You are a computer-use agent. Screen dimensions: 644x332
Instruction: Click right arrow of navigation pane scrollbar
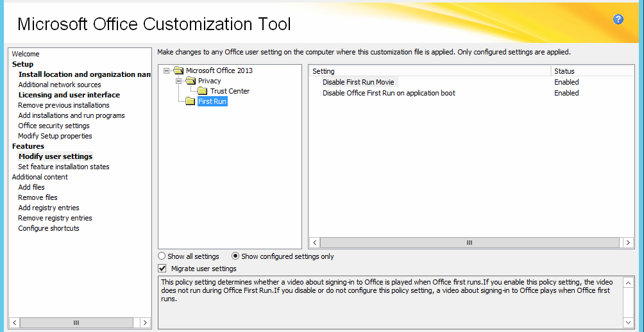pos(146,322)
